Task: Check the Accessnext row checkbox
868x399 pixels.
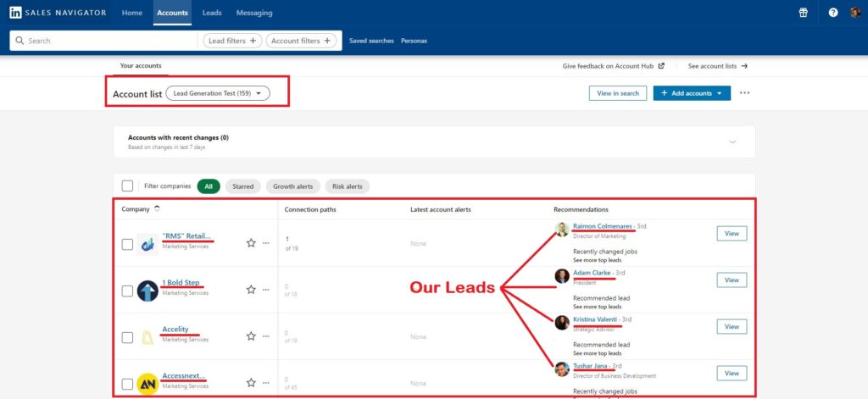Action: (x=127, y=384)
